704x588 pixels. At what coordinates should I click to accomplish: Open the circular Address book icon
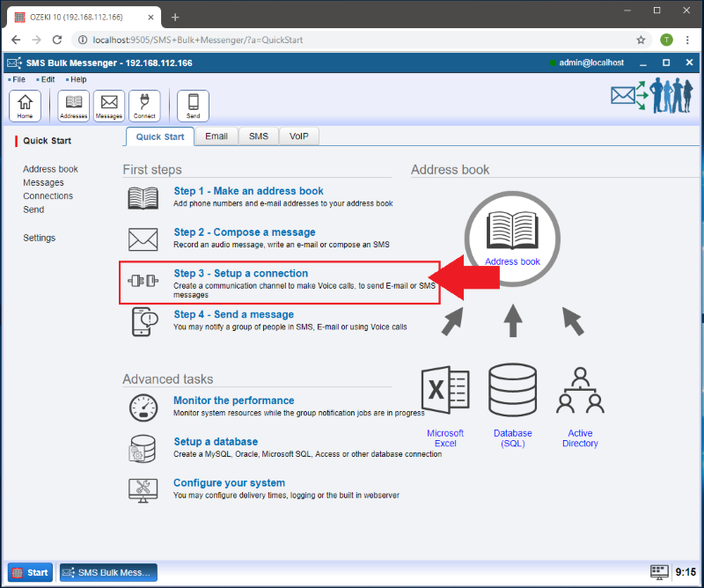[512, 238]
